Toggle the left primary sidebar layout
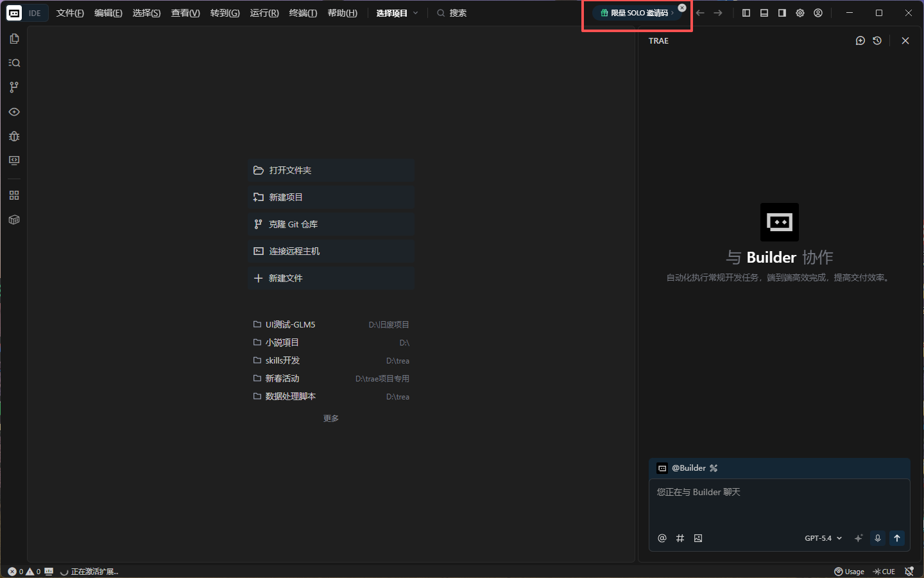Screen dimensions: 924x578 pos(746,13)
